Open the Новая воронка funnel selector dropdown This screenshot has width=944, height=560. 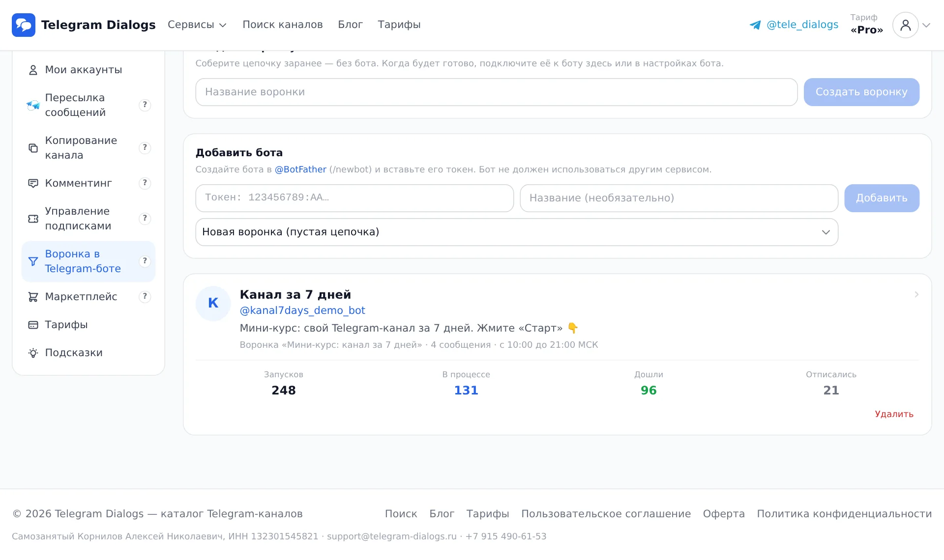point(517,232)
